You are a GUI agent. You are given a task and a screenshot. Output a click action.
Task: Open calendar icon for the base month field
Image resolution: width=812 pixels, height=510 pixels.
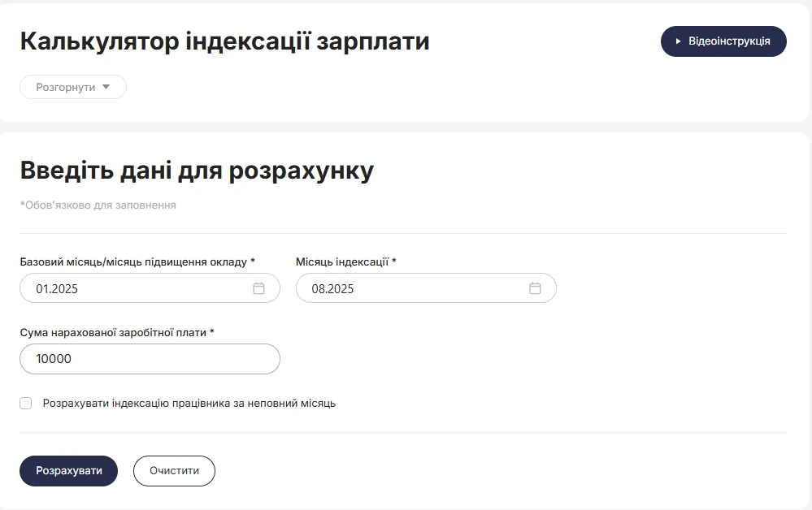pos(259,288)
